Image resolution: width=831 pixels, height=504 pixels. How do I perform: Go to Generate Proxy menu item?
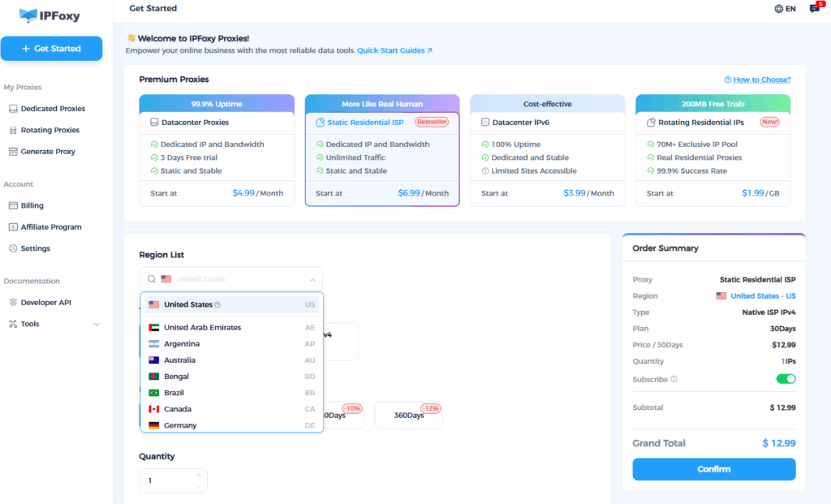tap(48, 152)
